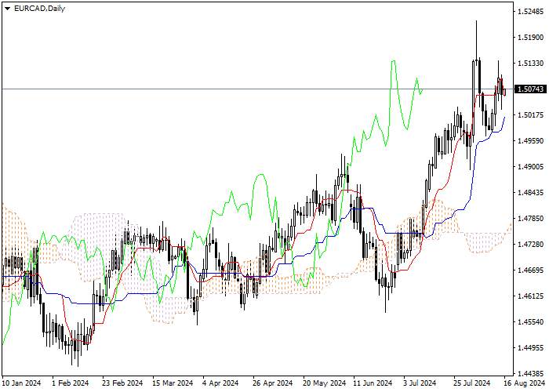Click the 11 Jun 2024 date label
Screen dimensions: 549x392
tap(373, 383)
